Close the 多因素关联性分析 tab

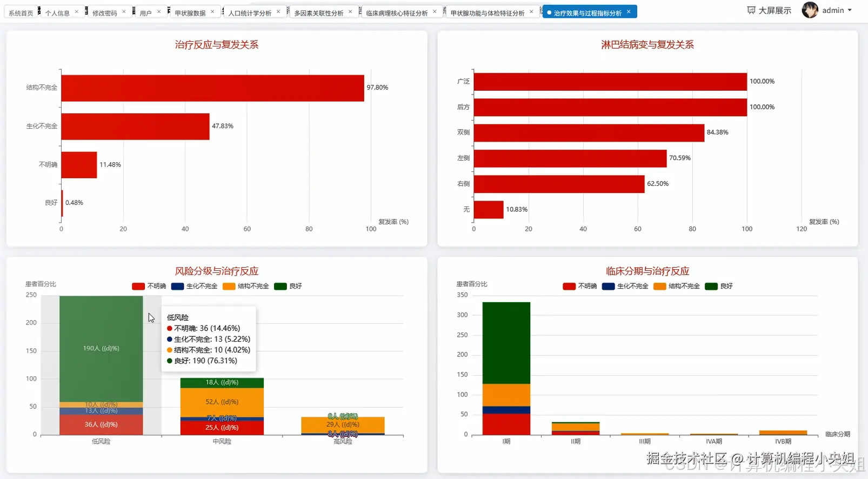(x=350, y=11)
